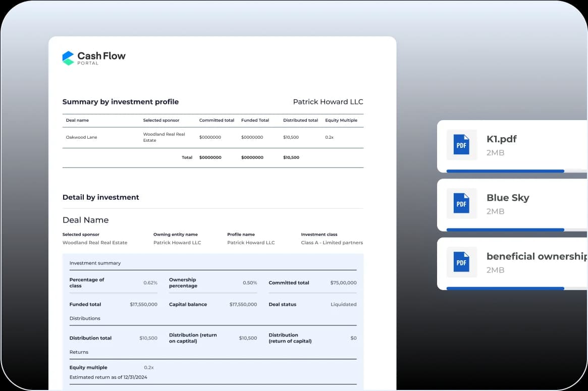The height and width of the screenshot is (391, 588).
Task: Open the Blue Sky file name
Action: point(507,198)
